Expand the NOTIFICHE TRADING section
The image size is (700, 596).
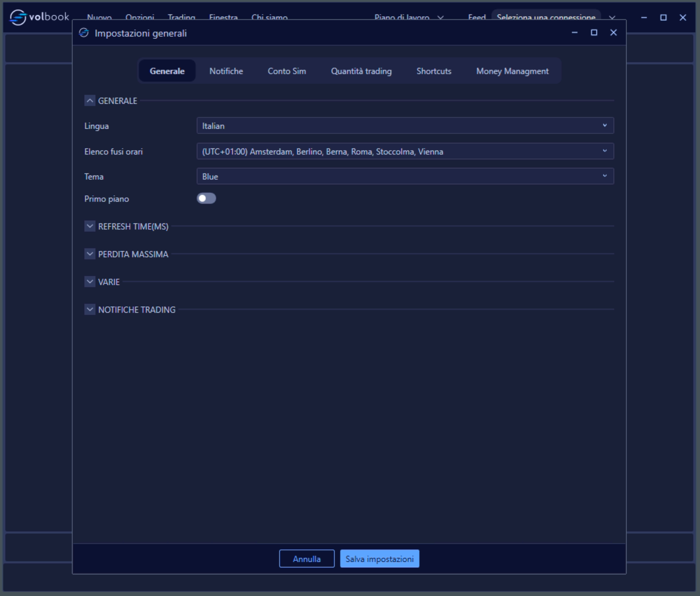(90, 310)
